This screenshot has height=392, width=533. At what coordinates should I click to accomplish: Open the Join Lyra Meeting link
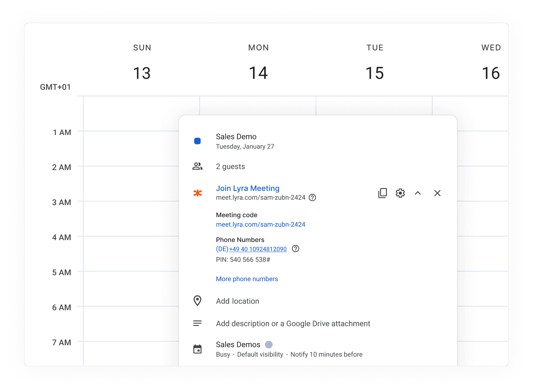248,188
